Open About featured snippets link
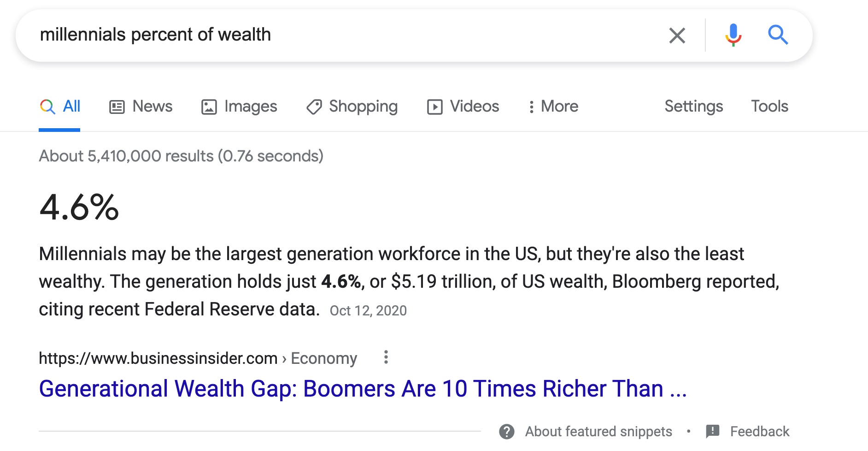This screenshot has width=868, height=451. [x=598, y=432]
